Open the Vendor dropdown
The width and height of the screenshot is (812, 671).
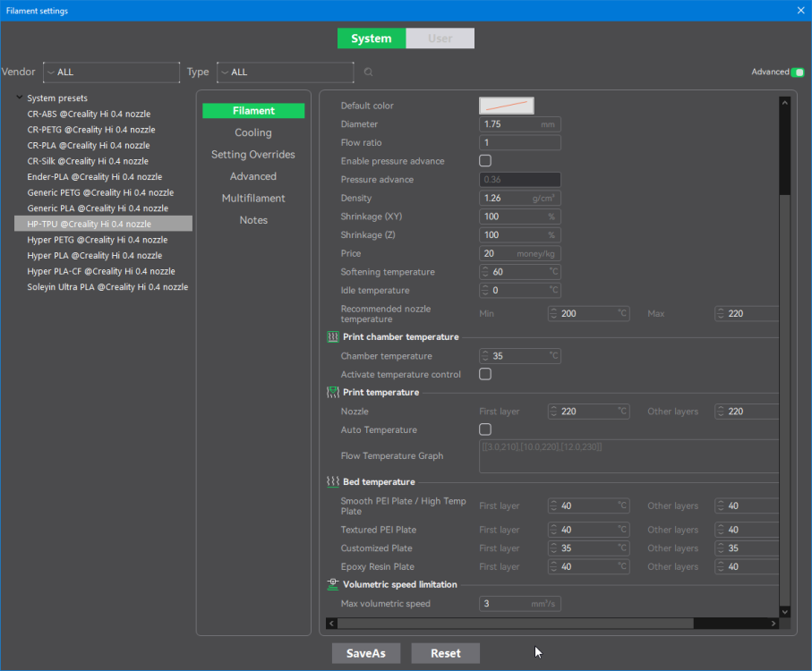[x=111, y=72]
